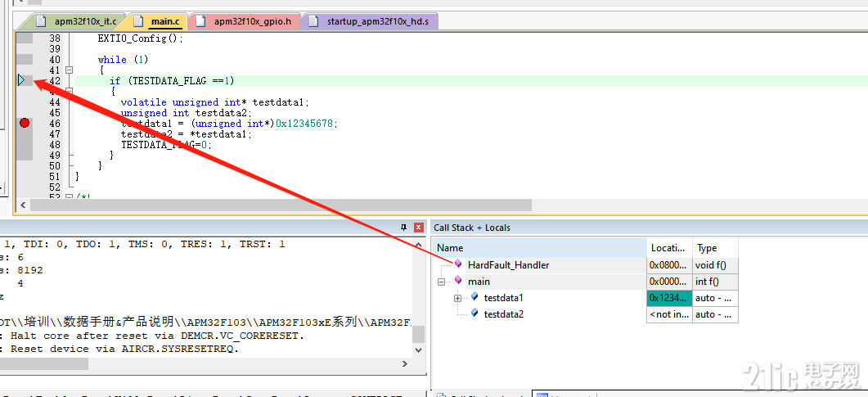The width and height of the screenshot is (868, 397).
Task: Click the Call Stack + Locals title bar
Action: tap(649, 228)
